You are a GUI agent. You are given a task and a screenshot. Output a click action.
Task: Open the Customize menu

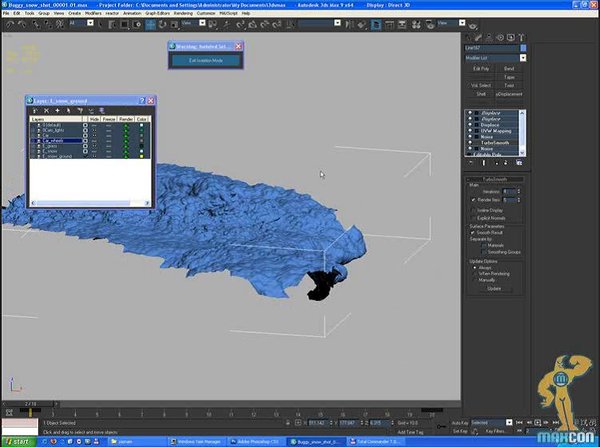(206, 13)
